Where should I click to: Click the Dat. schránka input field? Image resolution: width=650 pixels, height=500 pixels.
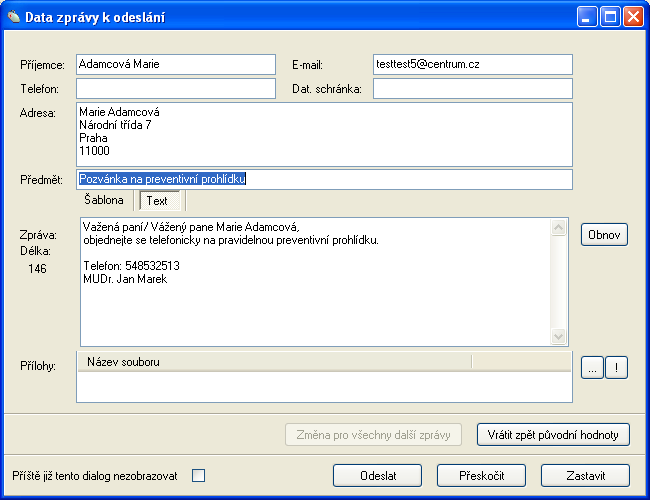pyautogui.click(x=472, y=89)
